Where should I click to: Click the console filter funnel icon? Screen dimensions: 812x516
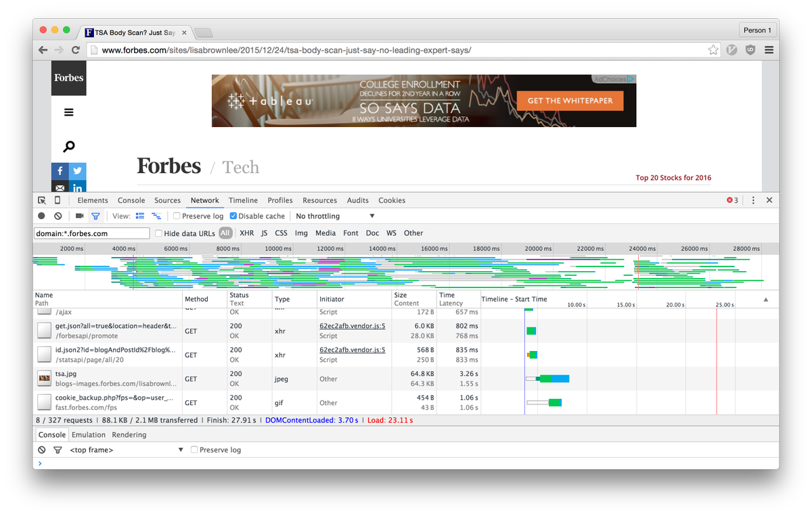coord(58,450)
